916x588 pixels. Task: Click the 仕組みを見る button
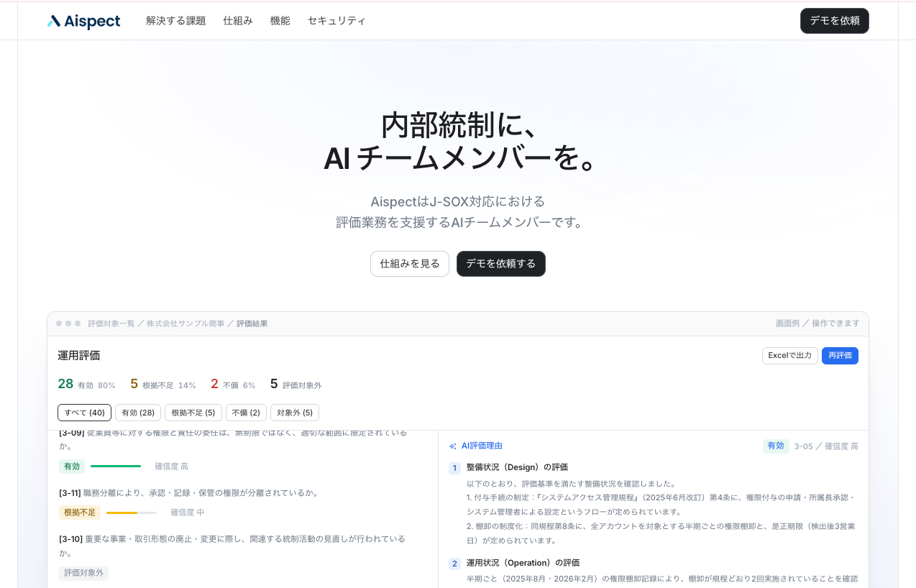pos(410,264)
